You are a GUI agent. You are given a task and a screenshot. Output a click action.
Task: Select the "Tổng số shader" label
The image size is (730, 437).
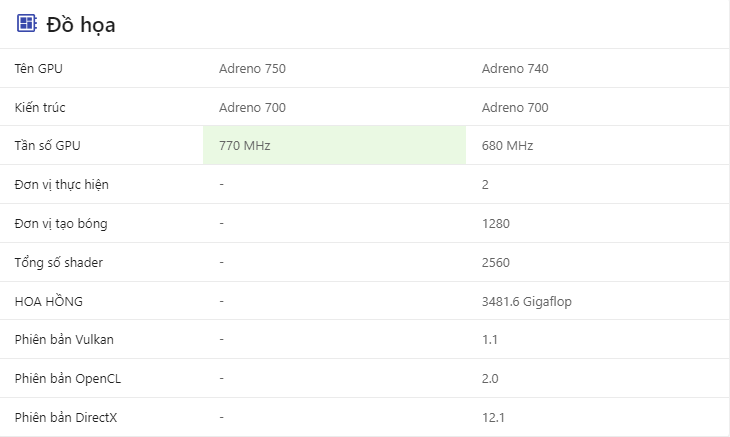click(x=59, y=262)
